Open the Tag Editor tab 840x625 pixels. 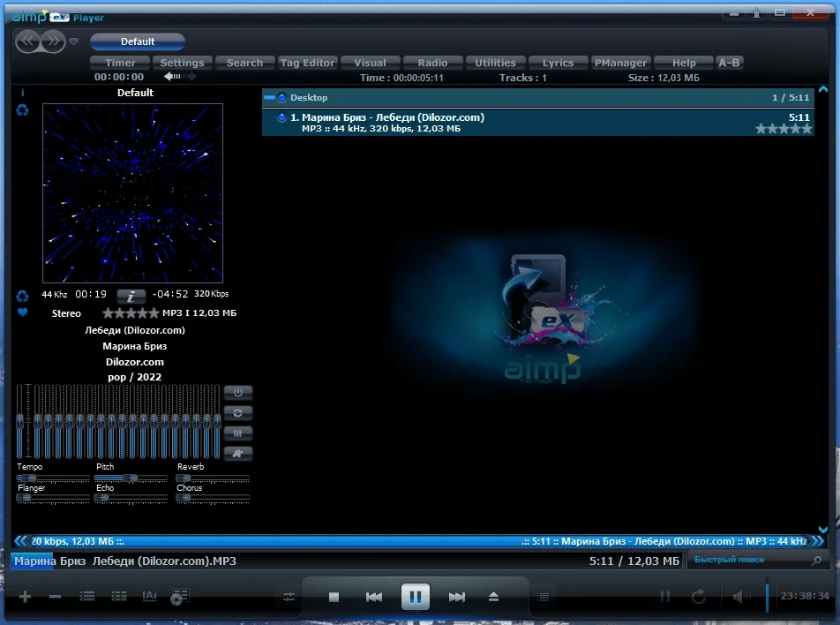coord(307,63)
